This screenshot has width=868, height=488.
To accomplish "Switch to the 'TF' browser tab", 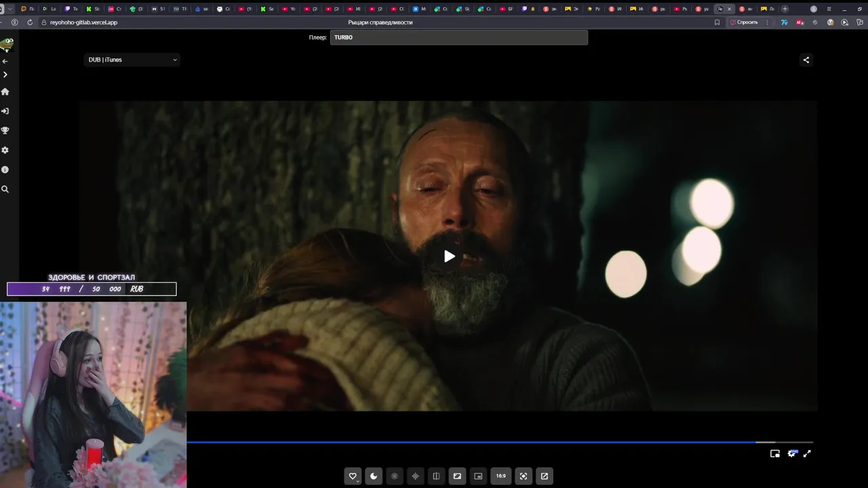I will point(180,9).
